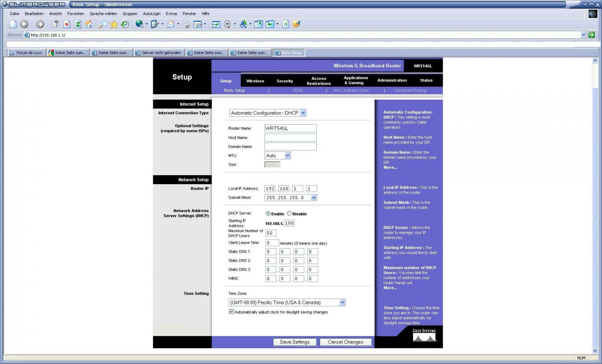Go forward with the right arrow icon

point(40,24)
